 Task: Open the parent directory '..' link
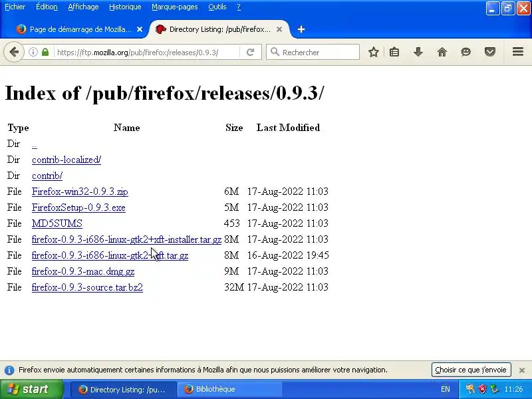point(35,144)
